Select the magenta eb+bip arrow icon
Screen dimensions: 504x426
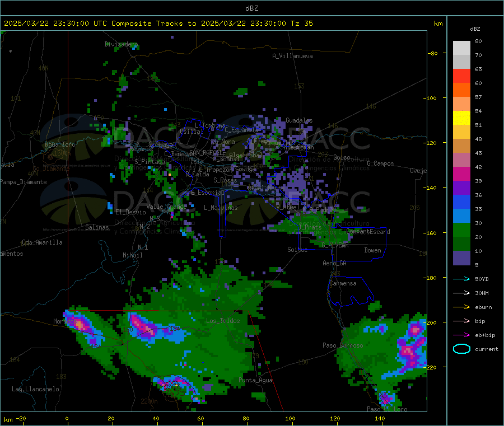pos(461,335)
